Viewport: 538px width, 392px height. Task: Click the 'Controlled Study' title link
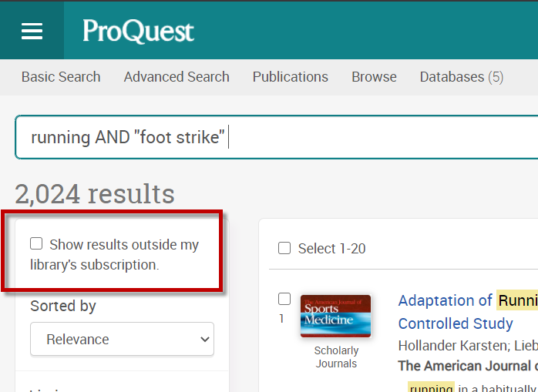pos(455,323)
